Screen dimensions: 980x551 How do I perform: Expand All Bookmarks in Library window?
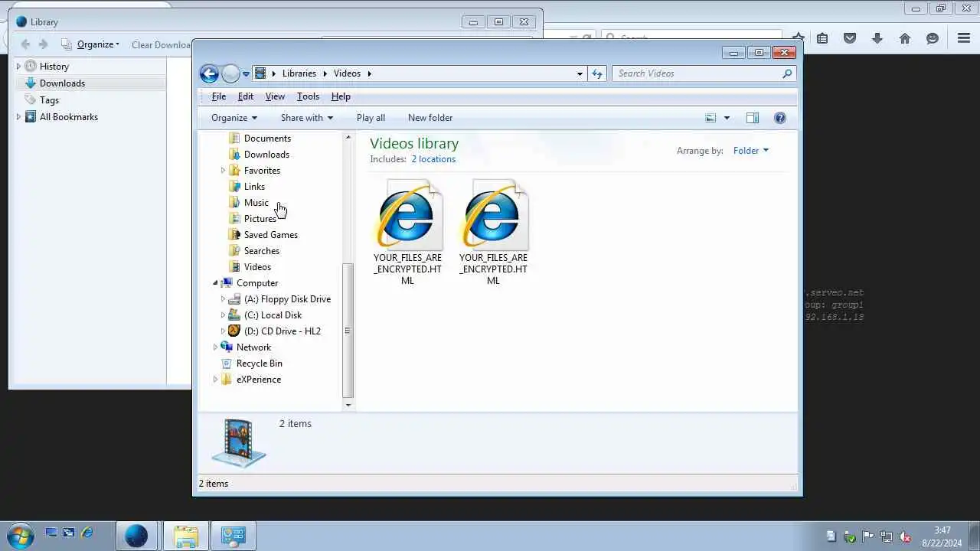18,117
